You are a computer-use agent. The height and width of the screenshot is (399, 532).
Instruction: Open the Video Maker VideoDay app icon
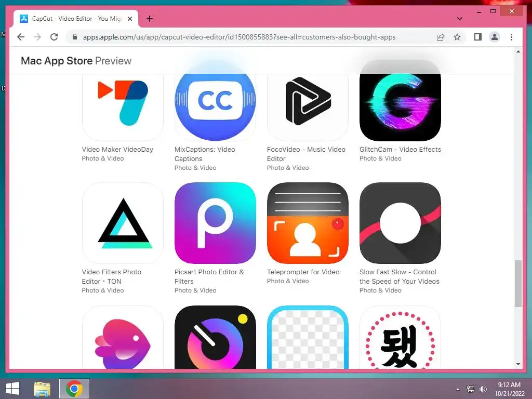pyautogui.click(x=123, y=107)
